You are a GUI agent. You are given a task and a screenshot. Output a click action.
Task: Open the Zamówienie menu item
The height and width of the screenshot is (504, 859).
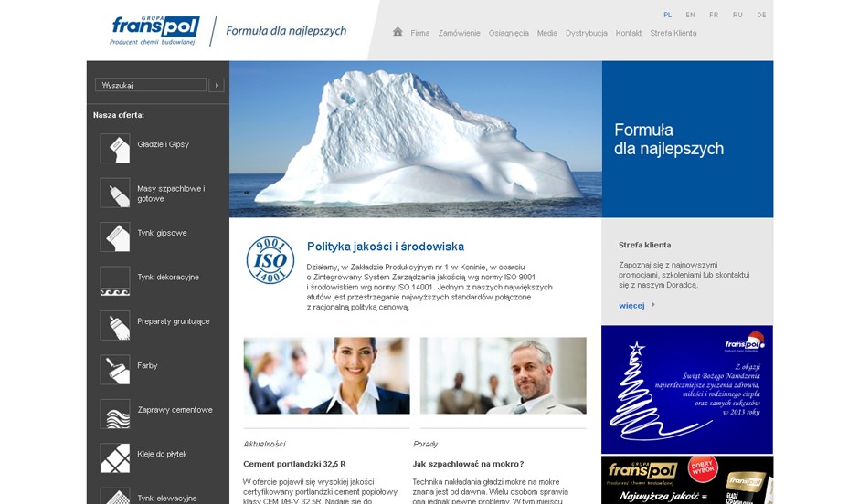[459, 33]
